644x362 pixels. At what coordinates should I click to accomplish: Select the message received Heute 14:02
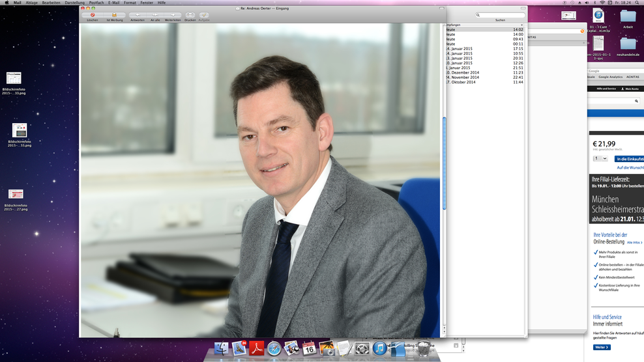point(485,29)
